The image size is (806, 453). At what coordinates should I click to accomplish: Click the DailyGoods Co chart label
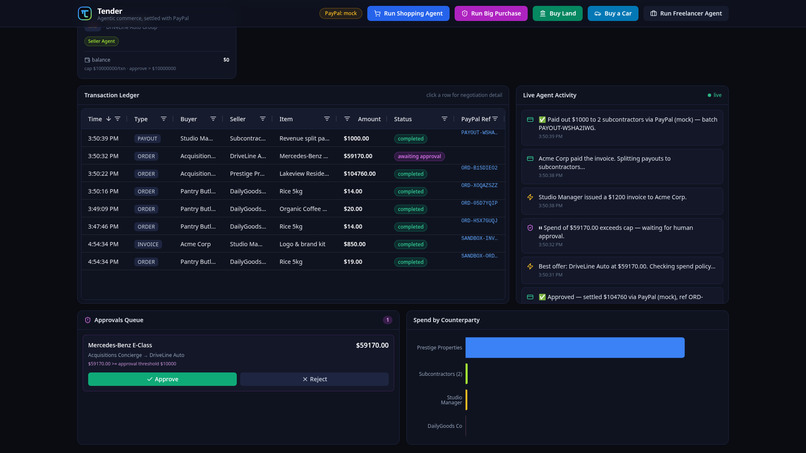point(445,426)
